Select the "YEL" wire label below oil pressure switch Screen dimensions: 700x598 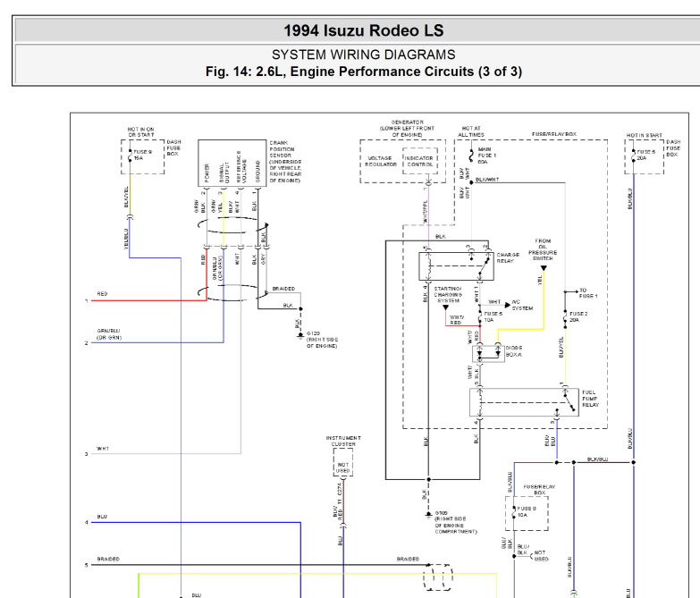(x=539, y=280)
